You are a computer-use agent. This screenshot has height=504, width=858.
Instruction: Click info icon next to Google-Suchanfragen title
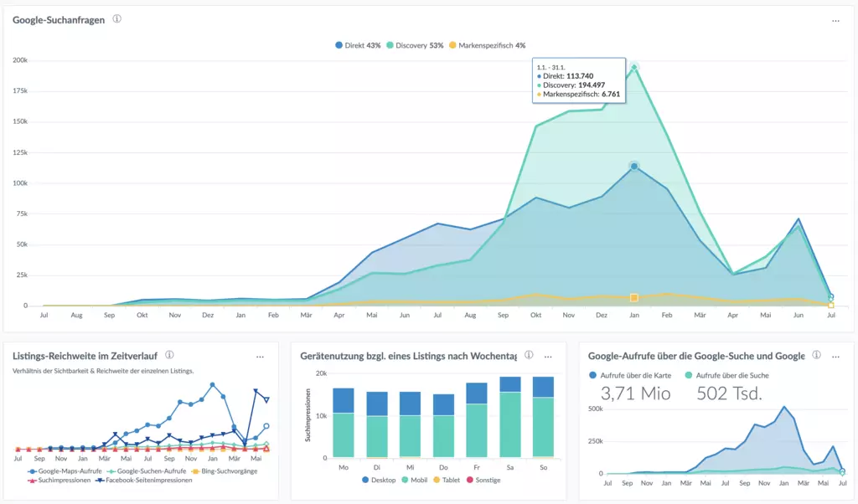(x=116, y=19)
